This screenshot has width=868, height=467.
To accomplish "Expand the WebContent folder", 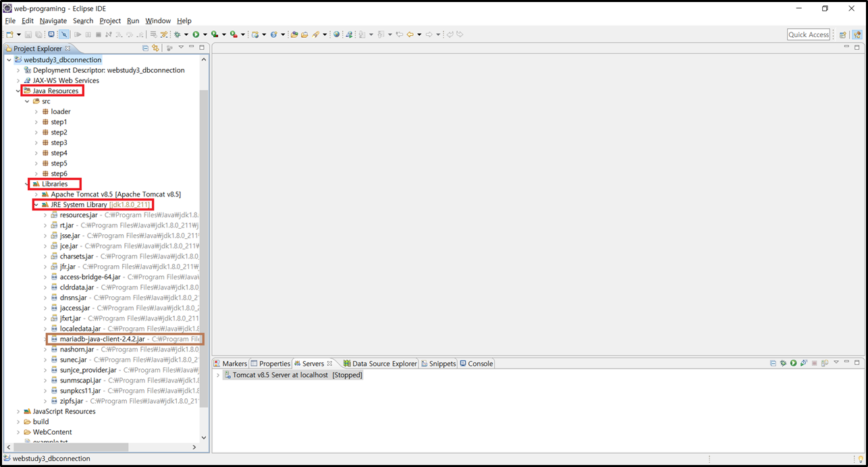I will click(18, 432).
